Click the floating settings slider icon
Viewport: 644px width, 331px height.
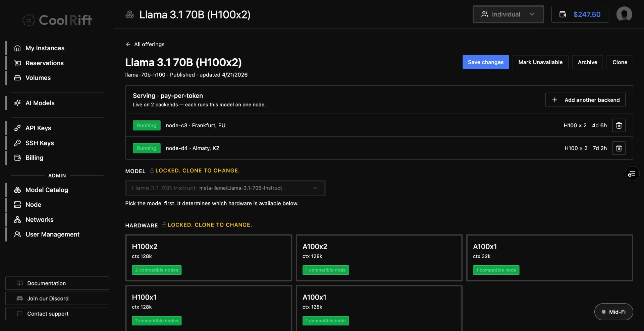(632, 174)
